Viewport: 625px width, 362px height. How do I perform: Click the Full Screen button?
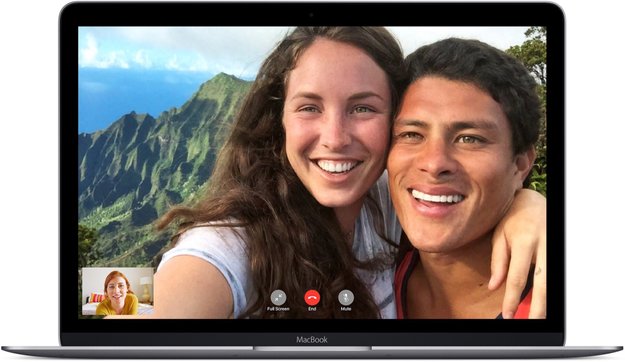[x=278, y=298]
